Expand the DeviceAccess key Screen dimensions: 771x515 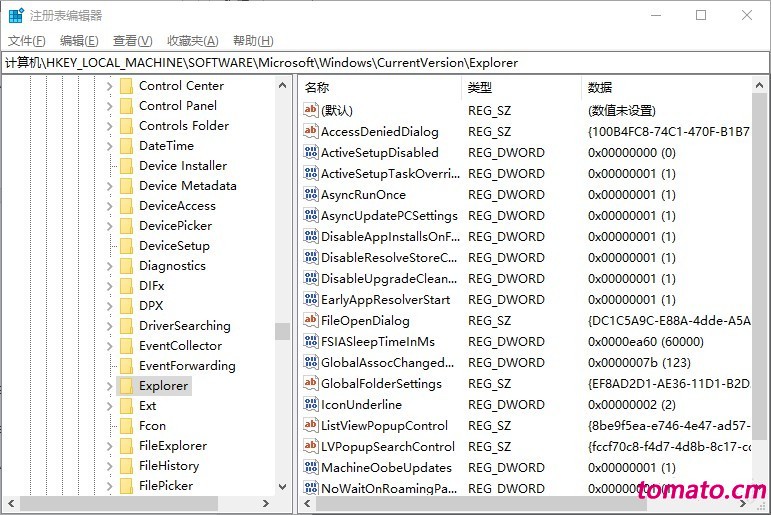110,206
